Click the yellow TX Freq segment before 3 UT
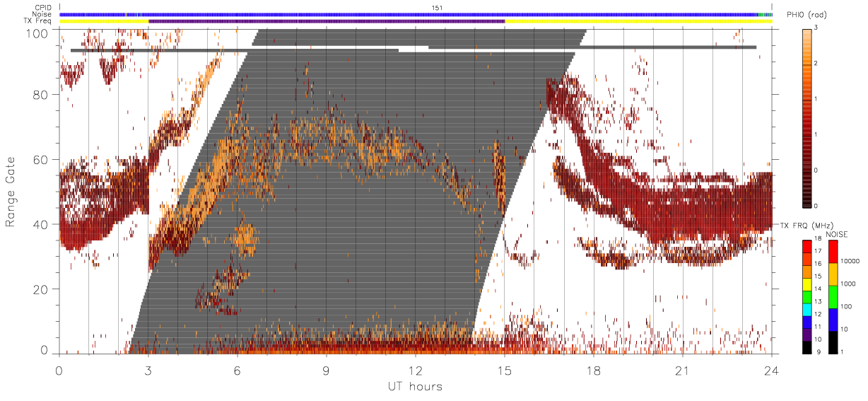The image size is (868, 401). 104,21
